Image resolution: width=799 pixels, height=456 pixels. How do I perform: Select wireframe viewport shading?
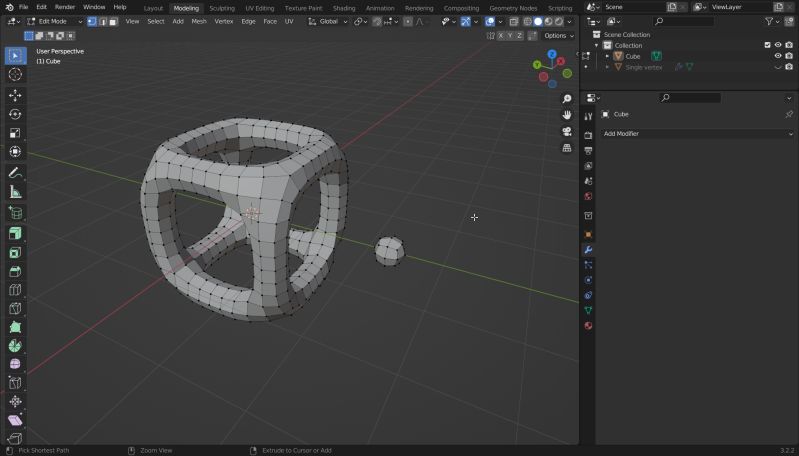click(527, 21)
